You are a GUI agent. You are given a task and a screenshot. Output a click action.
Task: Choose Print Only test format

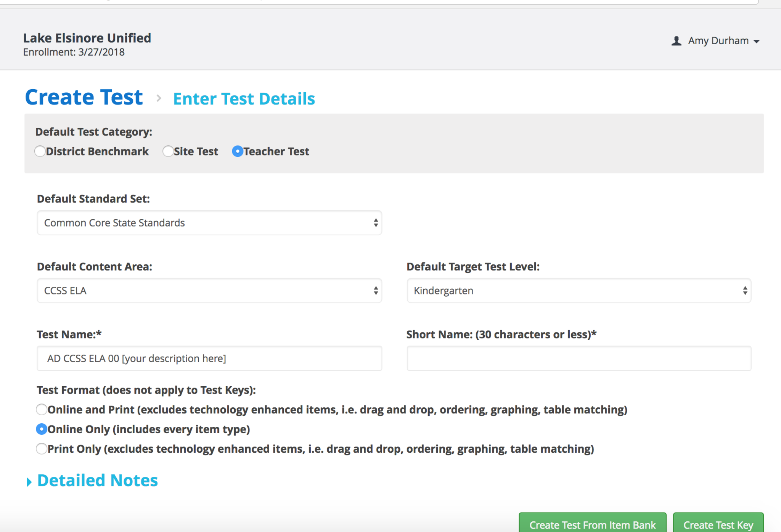pyautogui.click(x=42, y=449)
